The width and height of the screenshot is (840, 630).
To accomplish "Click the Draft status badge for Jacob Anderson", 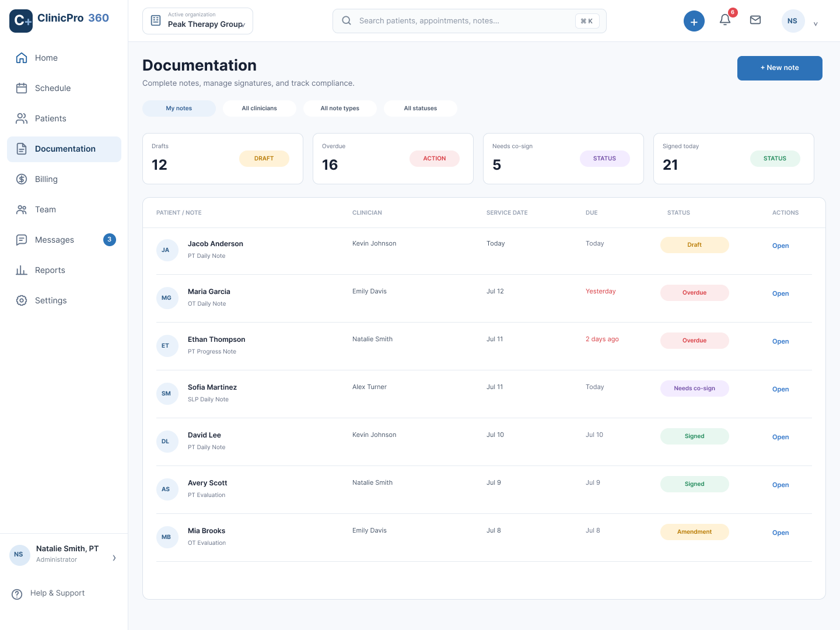I will coord(695,245).
